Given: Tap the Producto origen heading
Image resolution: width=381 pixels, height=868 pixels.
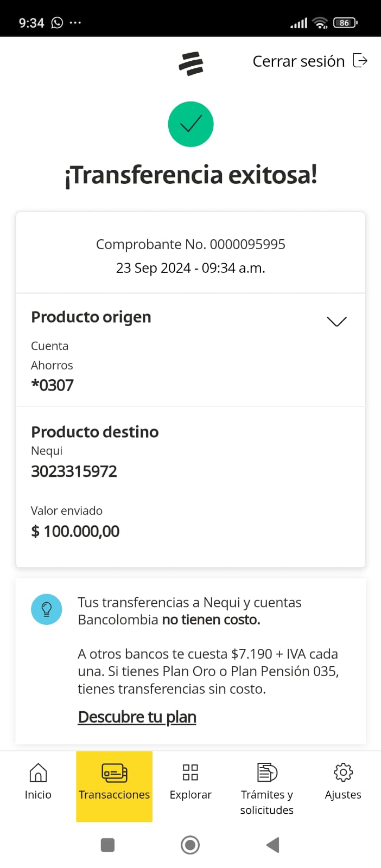Looking at the screenshot, I should (x=91, y=317).
